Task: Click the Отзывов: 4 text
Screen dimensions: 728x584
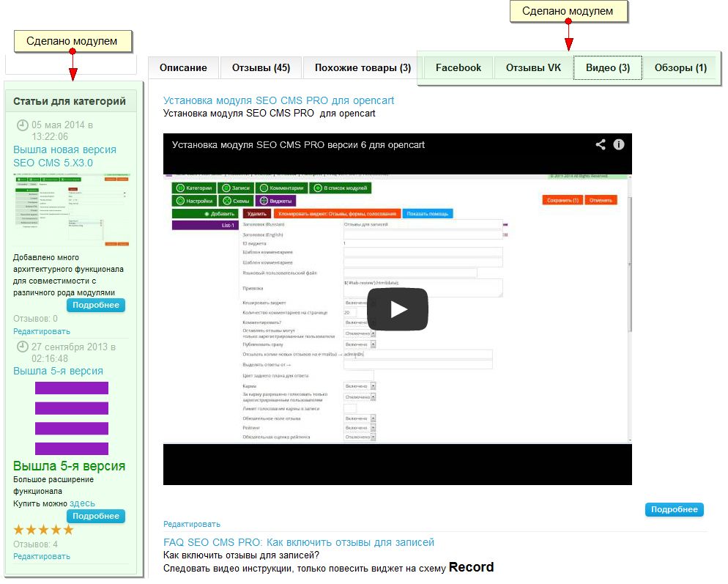Action: pos(35,544)
